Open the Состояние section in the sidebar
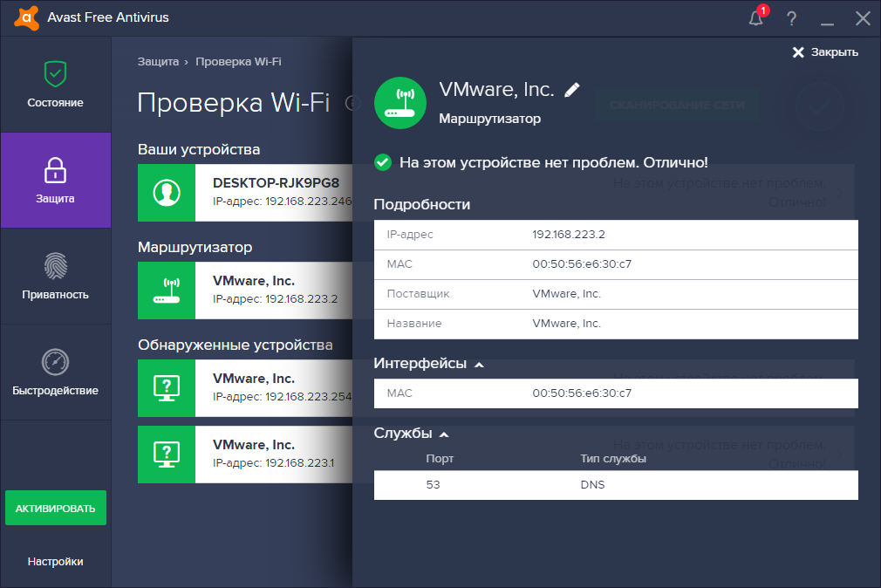Image resolution: width=881 pixels, height=588 pixels. (x=55, y=84)
